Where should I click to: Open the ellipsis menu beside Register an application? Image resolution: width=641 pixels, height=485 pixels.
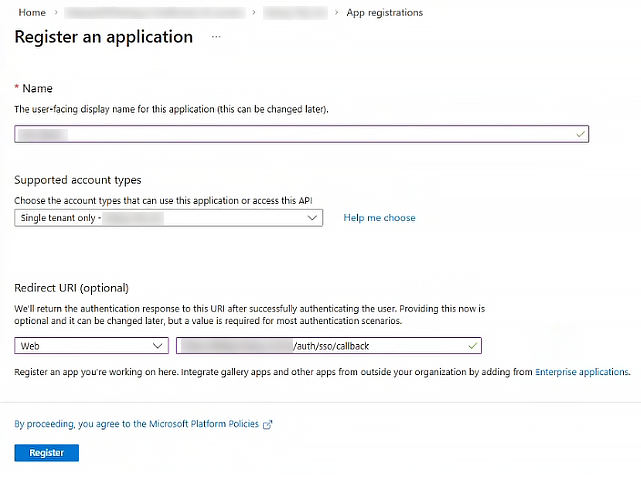click(x=216, y=37)
